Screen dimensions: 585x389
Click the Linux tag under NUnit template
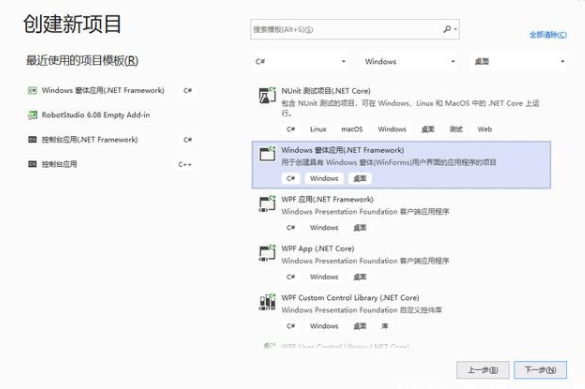(318, 129)
